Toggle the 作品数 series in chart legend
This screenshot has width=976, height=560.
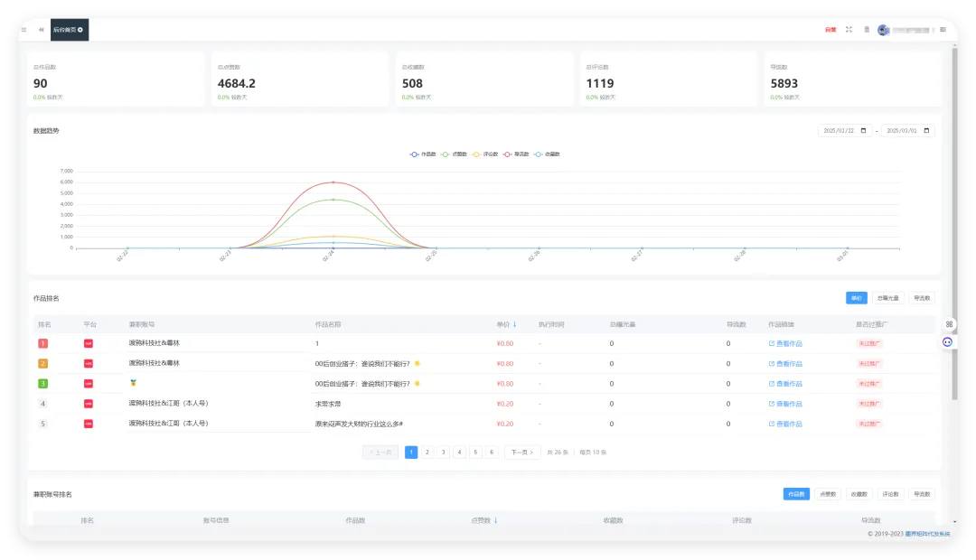[x=423, y=154]
